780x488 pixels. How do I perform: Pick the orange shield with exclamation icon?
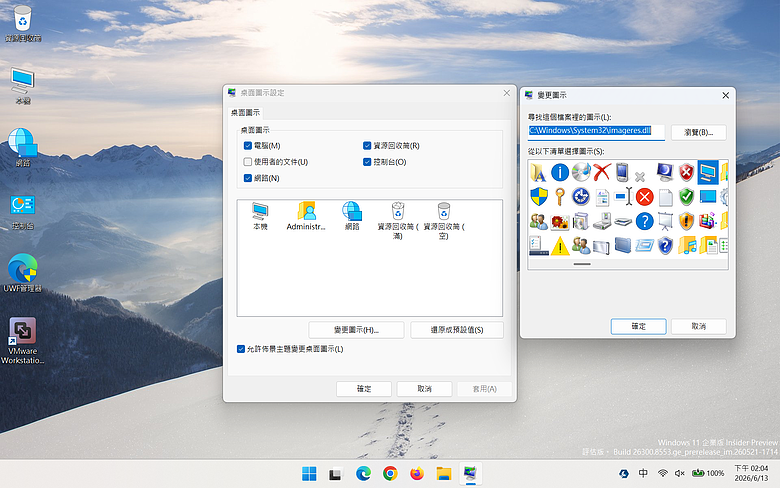(686, 221)
